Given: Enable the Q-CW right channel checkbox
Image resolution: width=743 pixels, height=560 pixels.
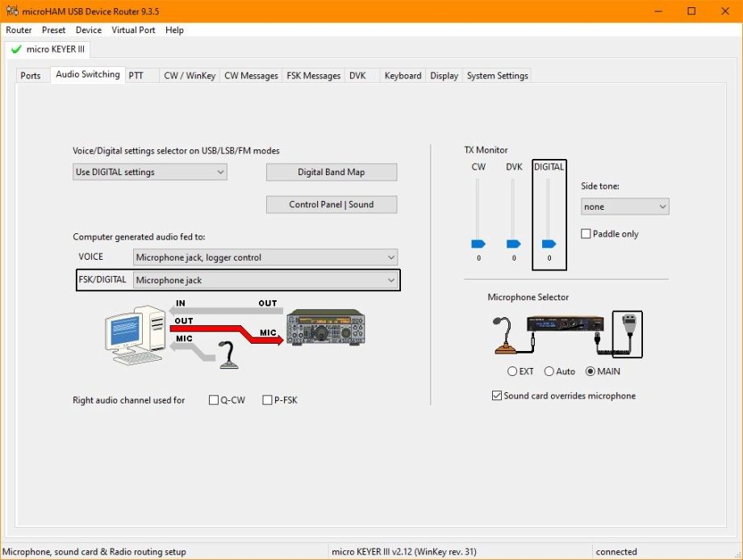Looking at the screenshot, I should (214, 400).
